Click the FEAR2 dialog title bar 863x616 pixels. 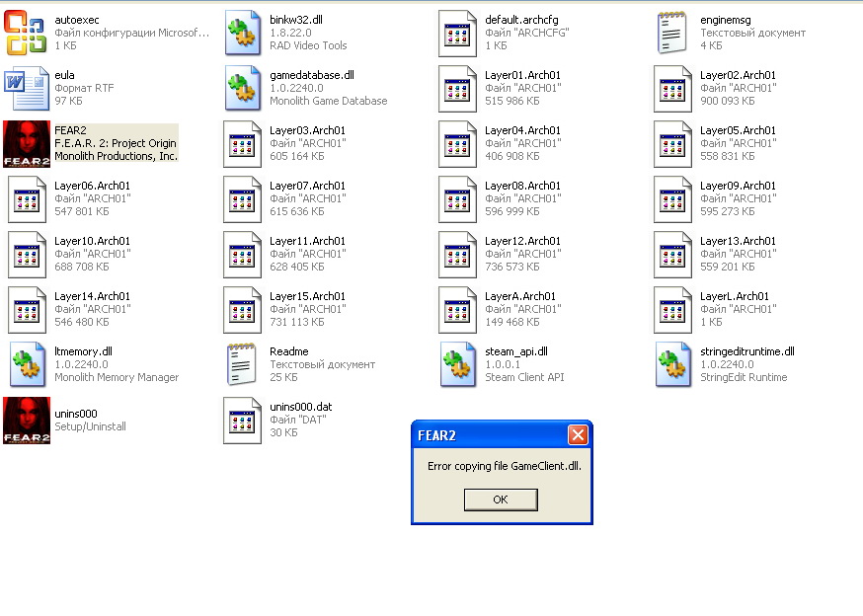pyautogui.click(x=502, y=435)
